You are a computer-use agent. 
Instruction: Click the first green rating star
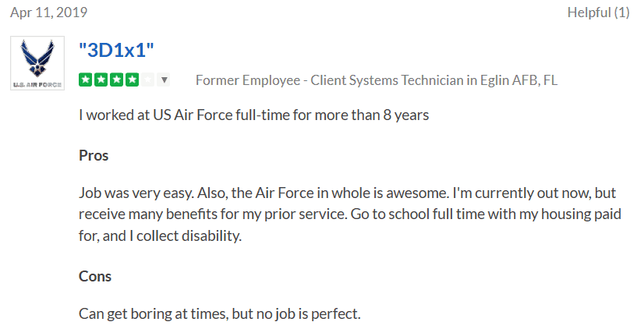point(84,80)
